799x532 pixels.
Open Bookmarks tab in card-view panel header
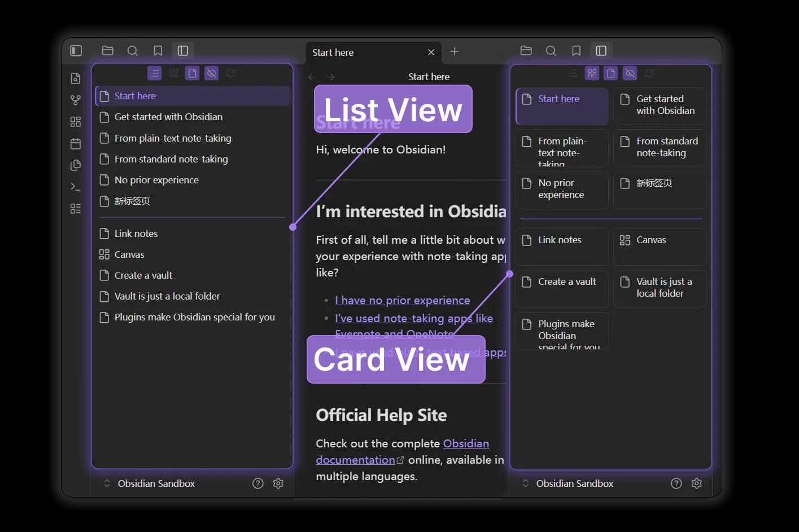[577, 51]
